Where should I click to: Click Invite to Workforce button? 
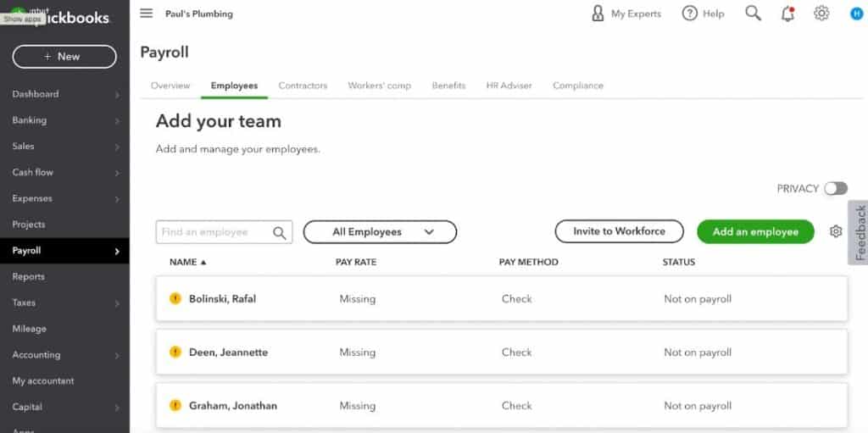pyautogui.click(x=619, y=231)
